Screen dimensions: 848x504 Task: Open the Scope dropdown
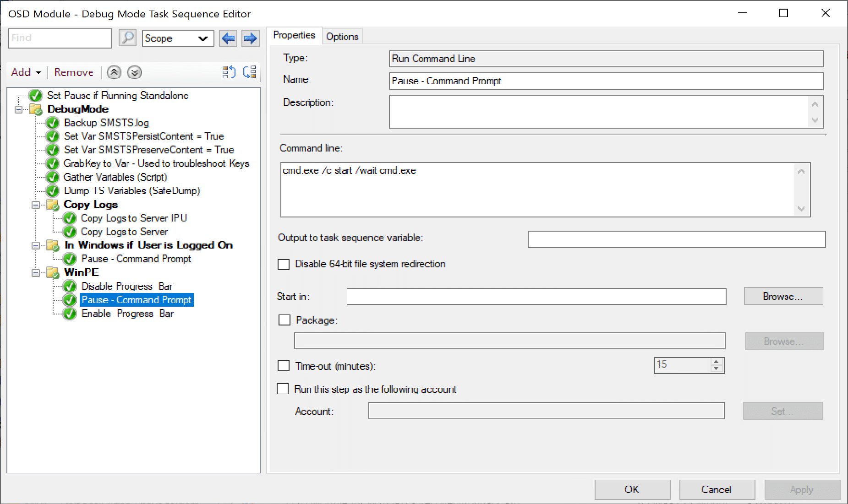click(x=178, y=38)
